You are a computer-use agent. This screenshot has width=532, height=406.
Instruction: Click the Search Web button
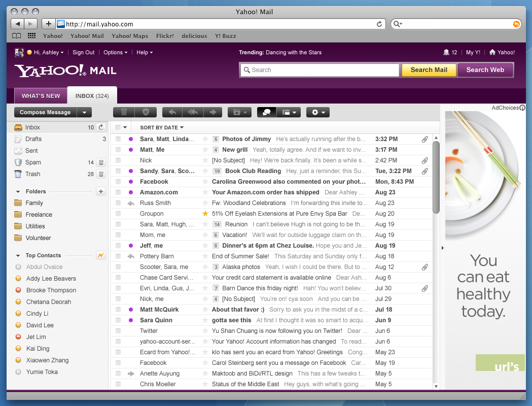coord(485,70)
